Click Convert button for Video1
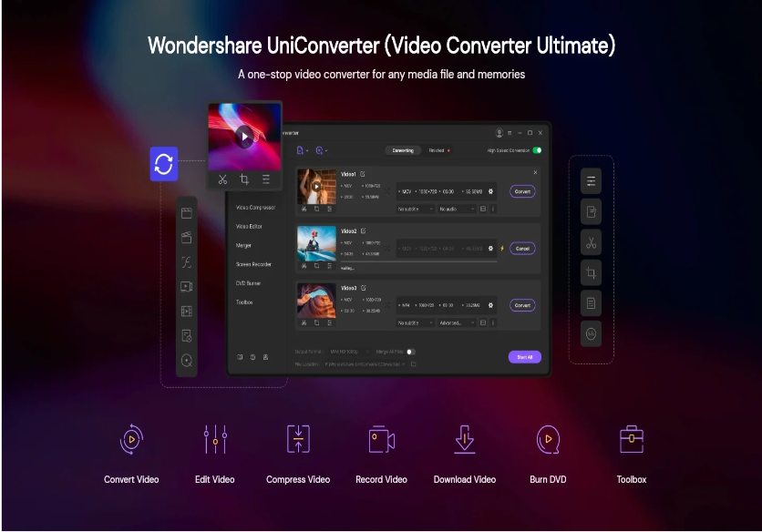Screen dimensions: 762x532 coord(522,191)
